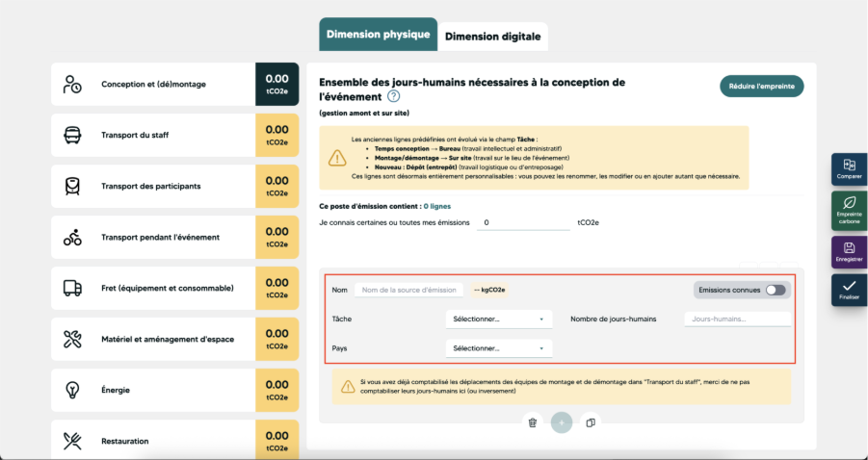Image resolution: width=868 pixels, height=460 pixels.
Task: Click the trash delete line icon
Action: click(x=533, y=423)
